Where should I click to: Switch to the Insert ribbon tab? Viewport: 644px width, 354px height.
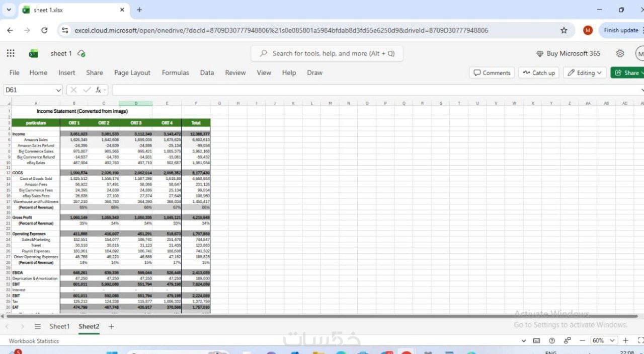[x=67, y=73]
